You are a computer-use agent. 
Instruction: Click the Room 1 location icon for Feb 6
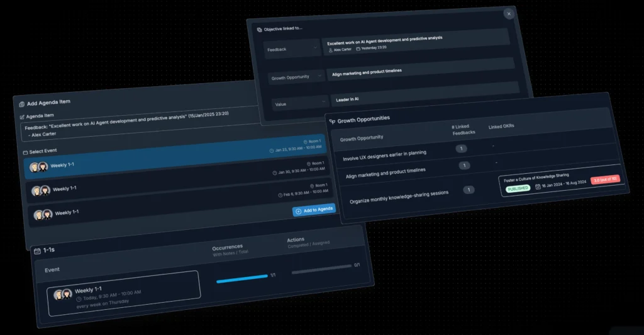[312, 186]
